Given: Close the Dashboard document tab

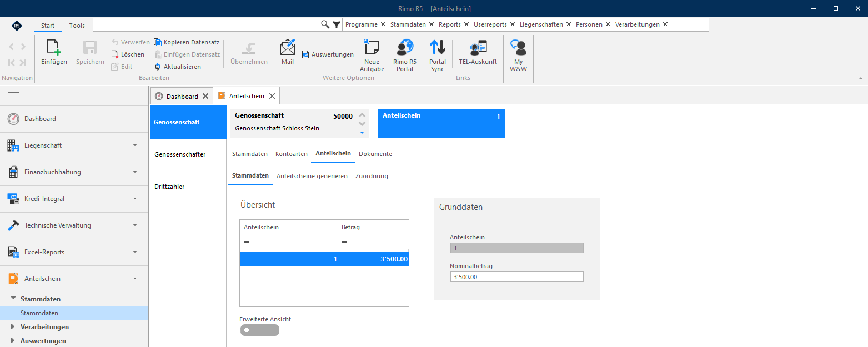Looking at the screenshot, I should (x=205, y=96).
